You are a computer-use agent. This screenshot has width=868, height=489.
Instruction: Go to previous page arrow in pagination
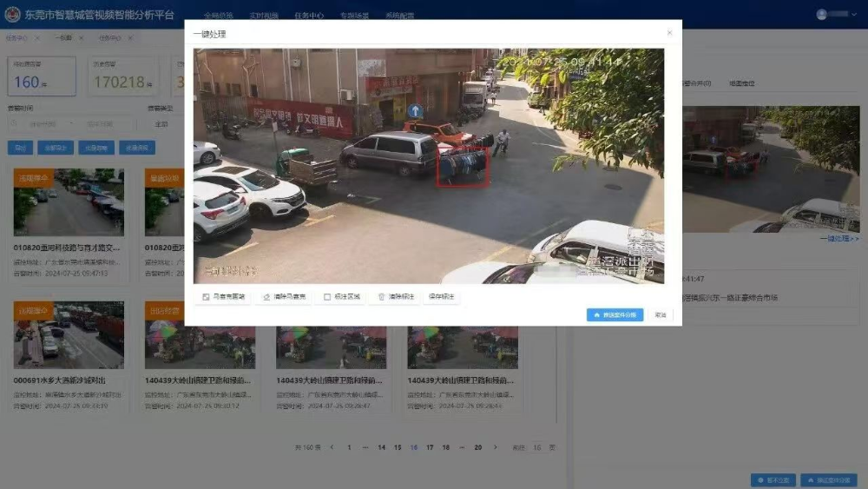[x=332, y=447]
